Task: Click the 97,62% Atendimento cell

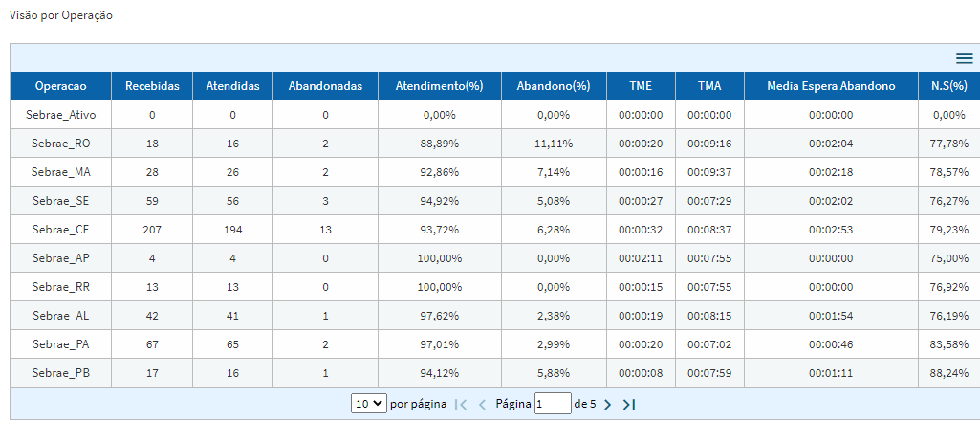Action: 440,316
